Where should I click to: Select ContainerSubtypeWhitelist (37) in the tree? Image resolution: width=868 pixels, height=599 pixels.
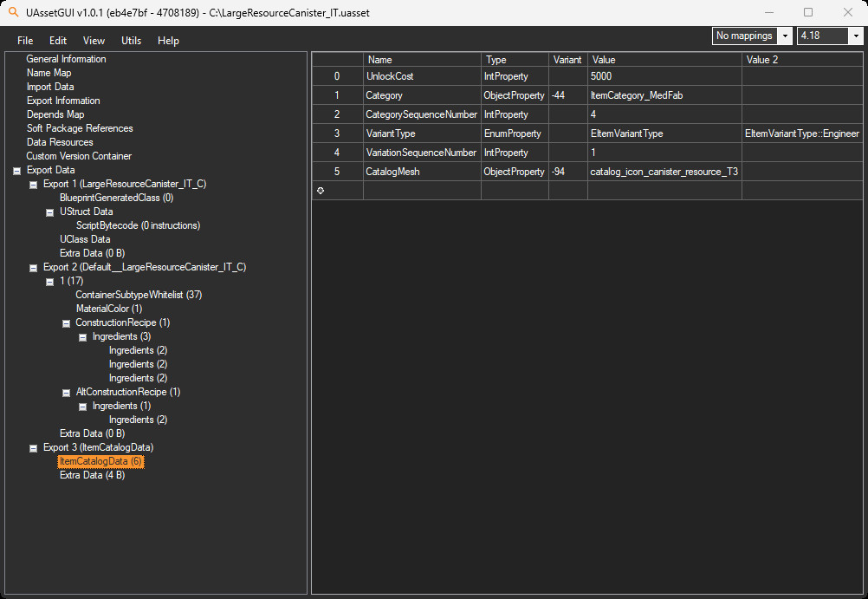coord(139,295)
